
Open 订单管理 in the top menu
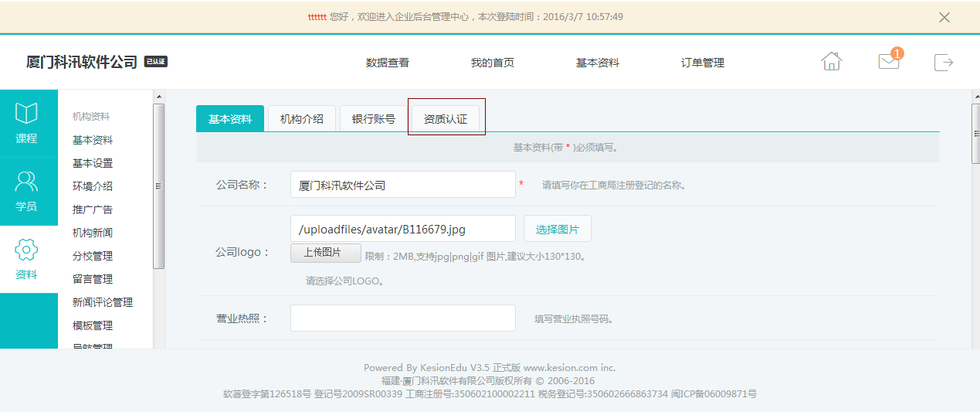(703, 63)
